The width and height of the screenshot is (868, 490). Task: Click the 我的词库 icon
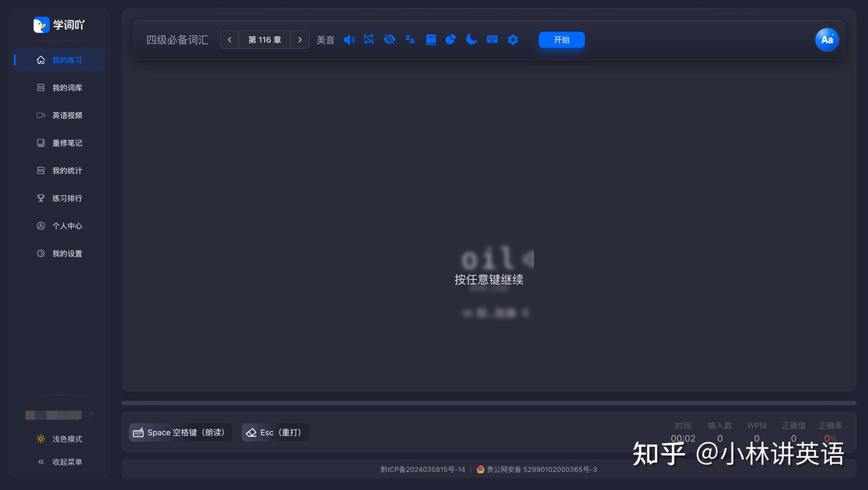tap(41, 87)
